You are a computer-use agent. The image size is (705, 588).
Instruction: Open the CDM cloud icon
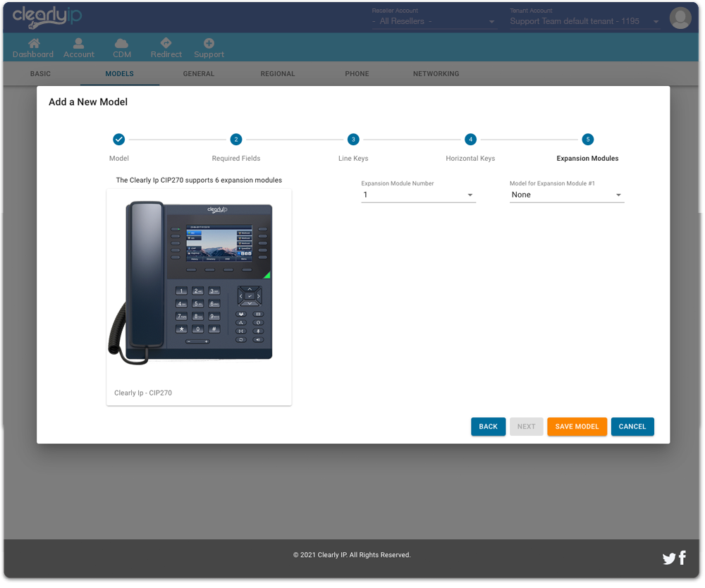tap(121, 44)
